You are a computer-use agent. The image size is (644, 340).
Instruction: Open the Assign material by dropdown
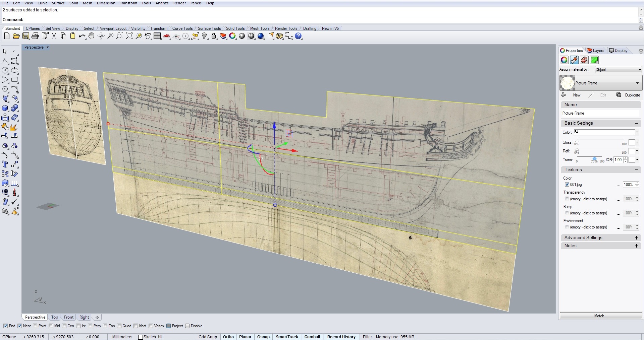tap(618, 70)
